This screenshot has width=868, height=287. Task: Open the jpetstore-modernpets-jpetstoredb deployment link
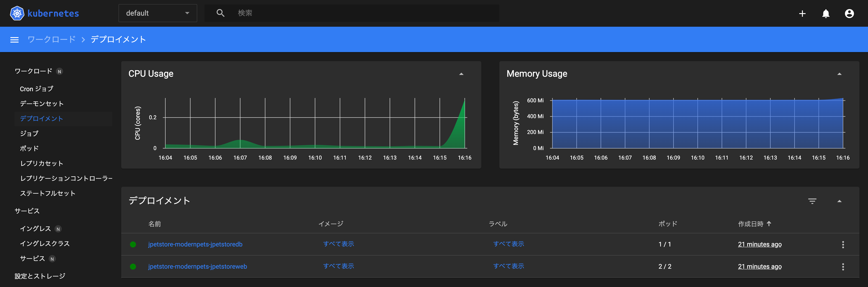(x=195, y=244)
